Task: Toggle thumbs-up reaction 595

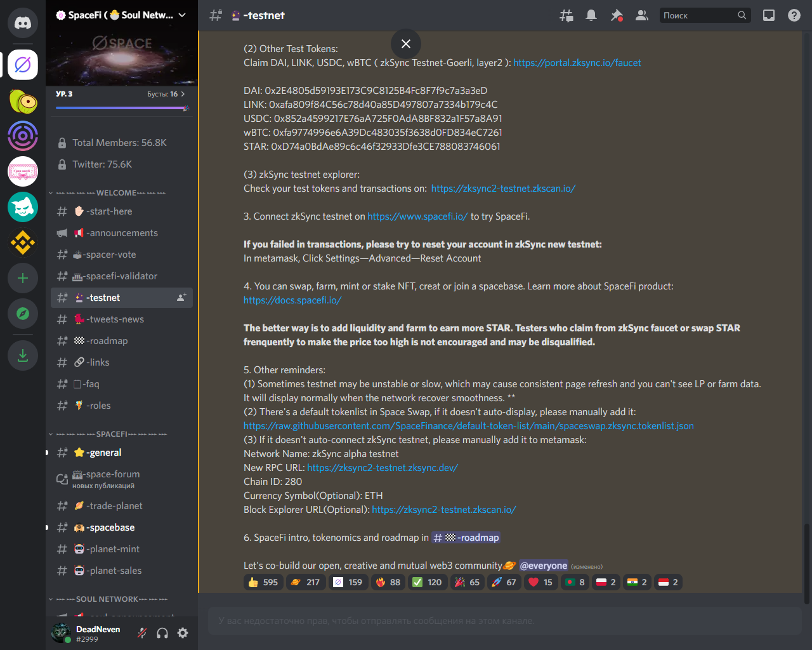Action: click(x=263, y=582)
